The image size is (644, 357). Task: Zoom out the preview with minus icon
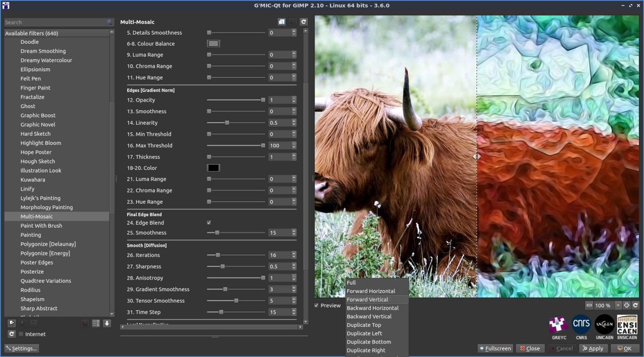pyautogui.click(x=589, y=305)
